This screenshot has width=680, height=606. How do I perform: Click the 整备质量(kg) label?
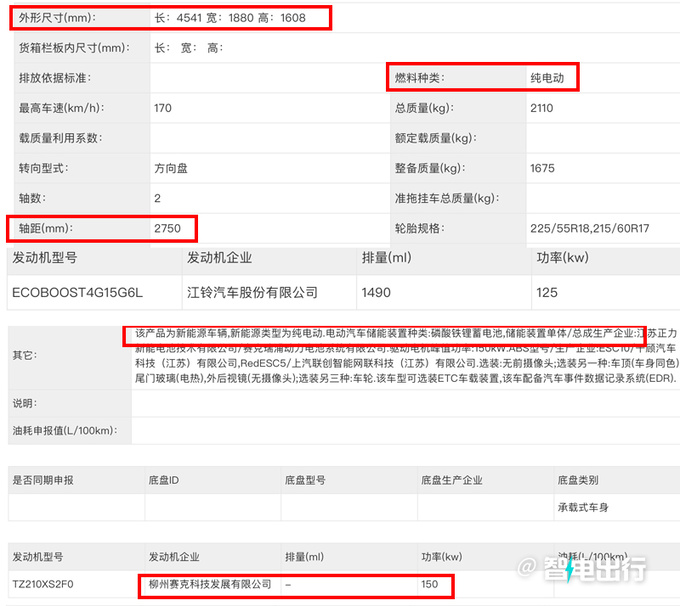(429, 168)
